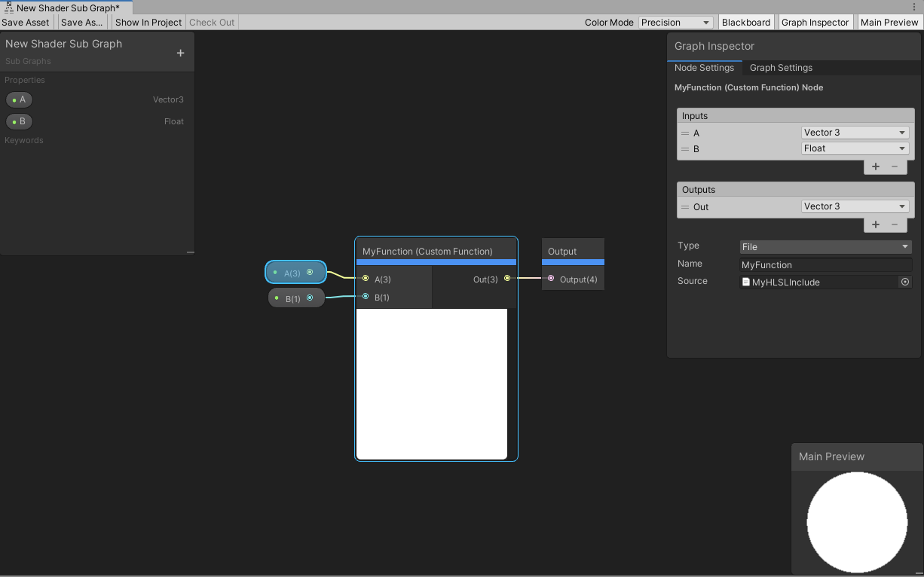Click the Out(3) output port on MyFunction node
This screenshot has width=924, height=577.
pyautogui.click(x=507, y=279)
